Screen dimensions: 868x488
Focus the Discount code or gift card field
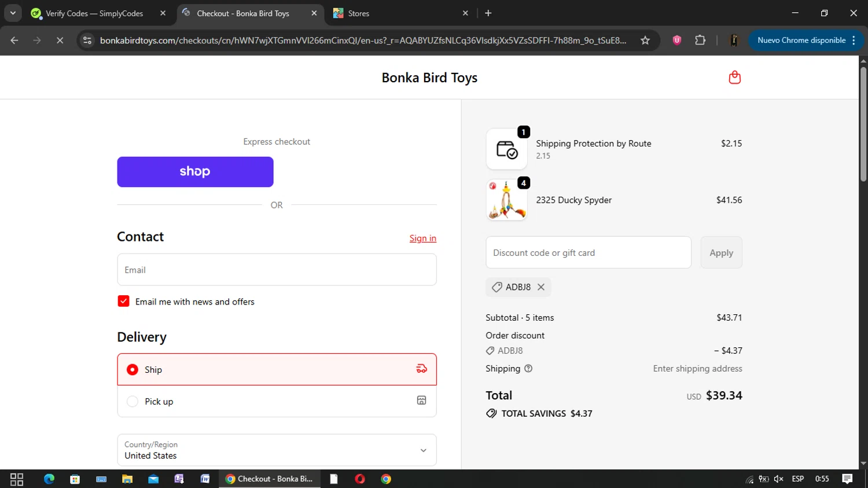coord(589,252)
